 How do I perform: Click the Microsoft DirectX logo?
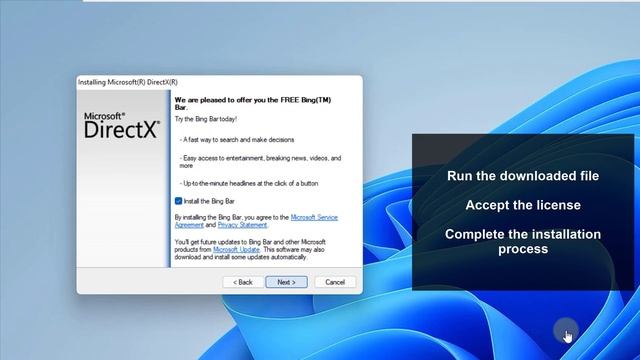[122, 126]
